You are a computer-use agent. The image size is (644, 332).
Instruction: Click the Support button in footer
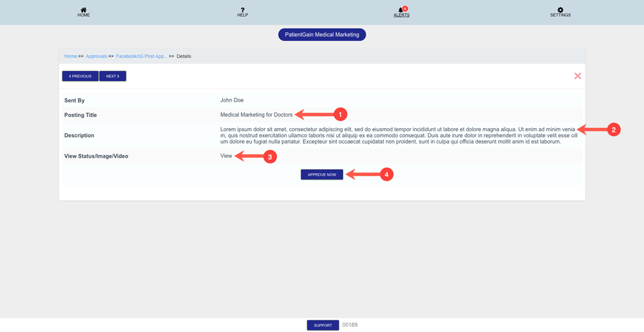point(323,326)
